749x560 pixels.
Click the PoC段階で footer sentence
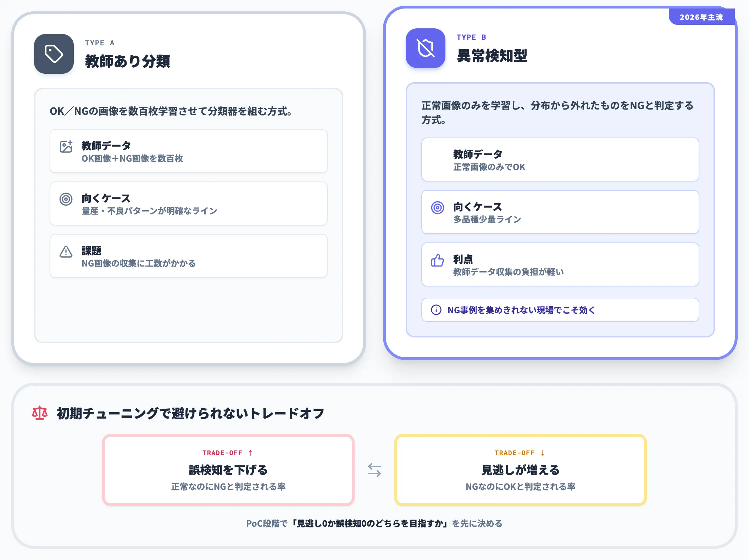click(374, 523)
